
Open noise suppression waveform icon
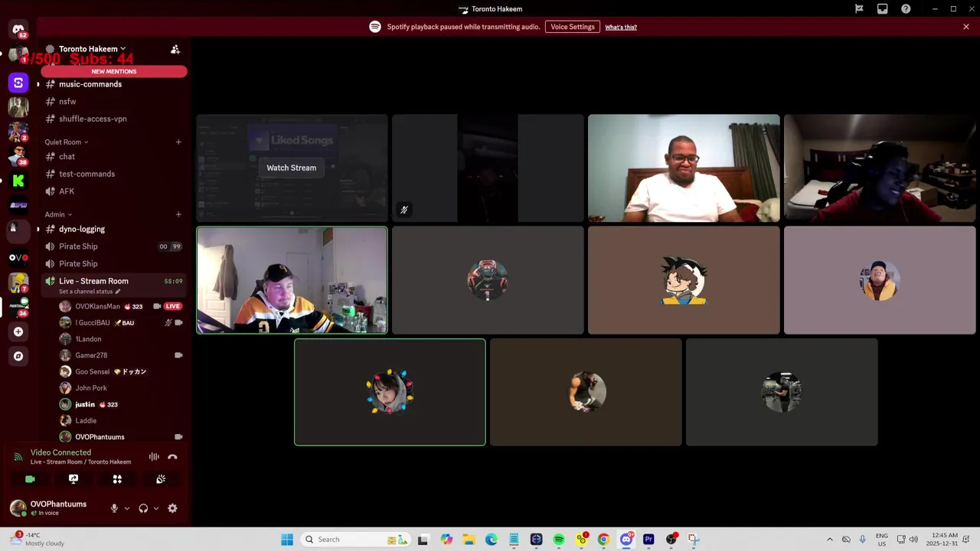coord(154,457)
